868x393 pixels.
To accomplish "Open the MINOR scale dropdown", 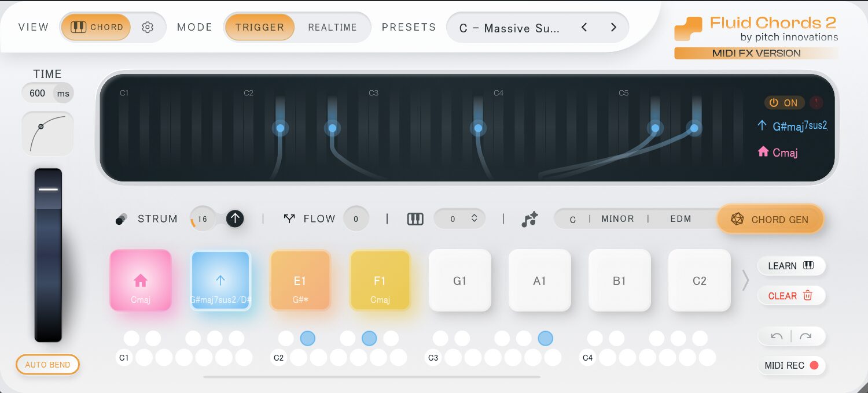I will 617,219.
